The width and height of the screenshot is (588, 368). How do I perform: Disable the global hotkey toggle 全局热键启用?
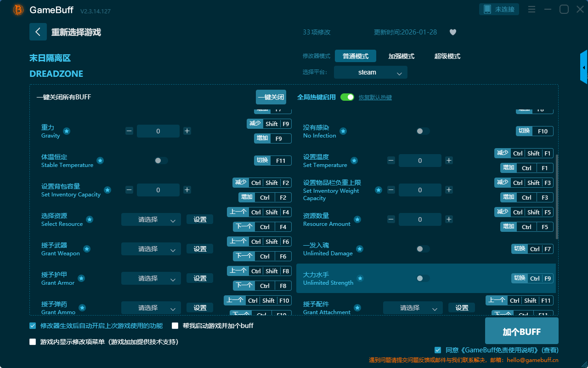tap(347, 97)
